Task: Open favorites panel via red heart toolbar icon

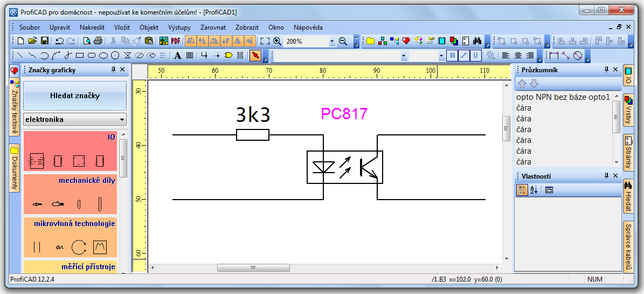Action: tap(406, 40)
